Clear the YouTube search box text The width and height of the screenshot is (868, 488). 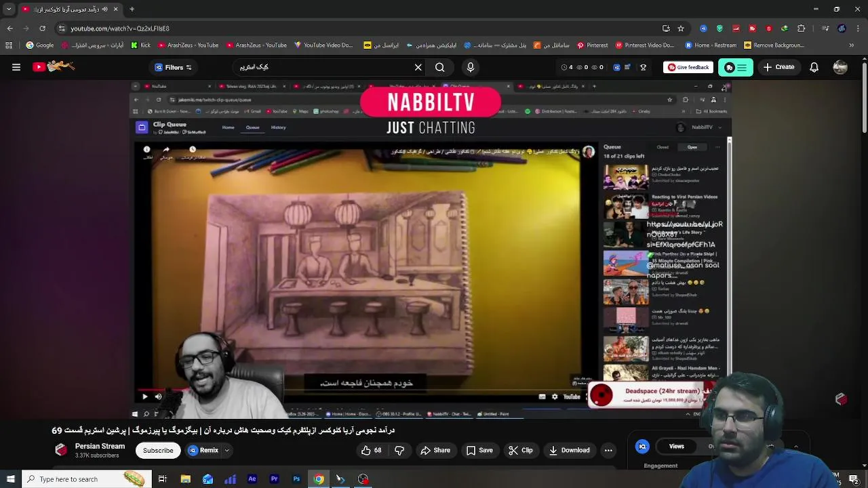click(x=418, y=67)
